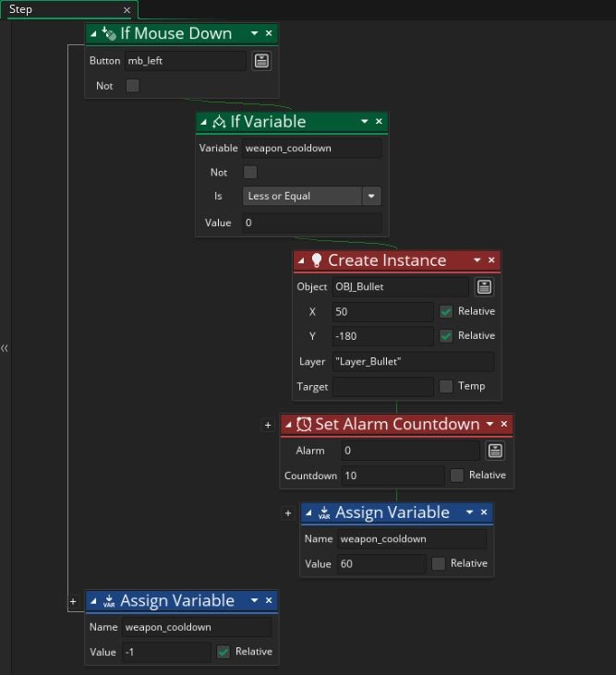
Task: Toggle Relative on the bottom Assign Variable
Action: tap(223, 652)
